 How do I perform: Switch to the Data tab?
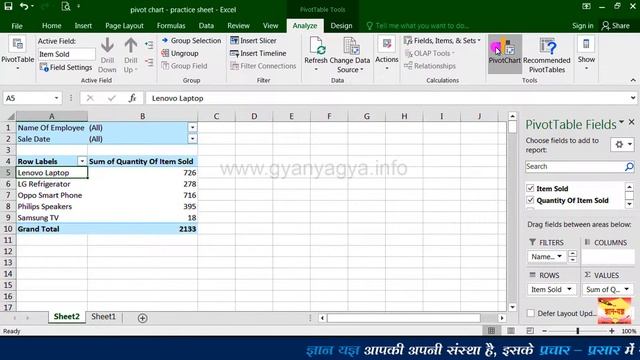206,26
